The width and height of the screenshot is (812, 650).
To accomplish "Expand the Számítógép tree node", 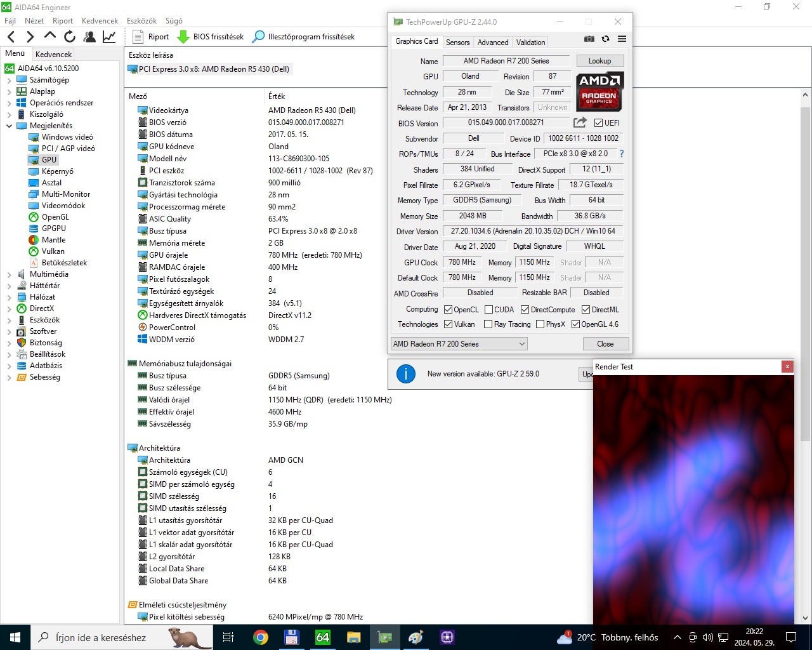I will (x=9, y=80).
